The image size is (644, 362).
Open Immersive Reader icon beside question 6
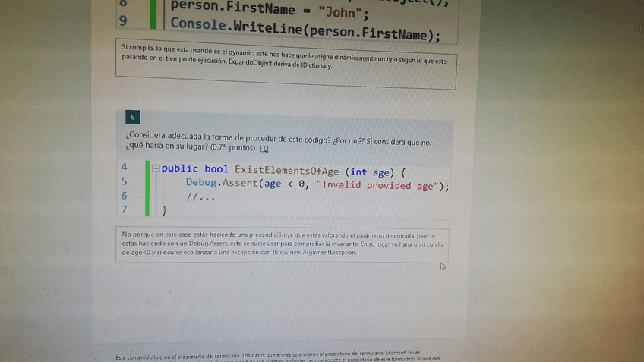pyautogui.click(x=264, y=149)
